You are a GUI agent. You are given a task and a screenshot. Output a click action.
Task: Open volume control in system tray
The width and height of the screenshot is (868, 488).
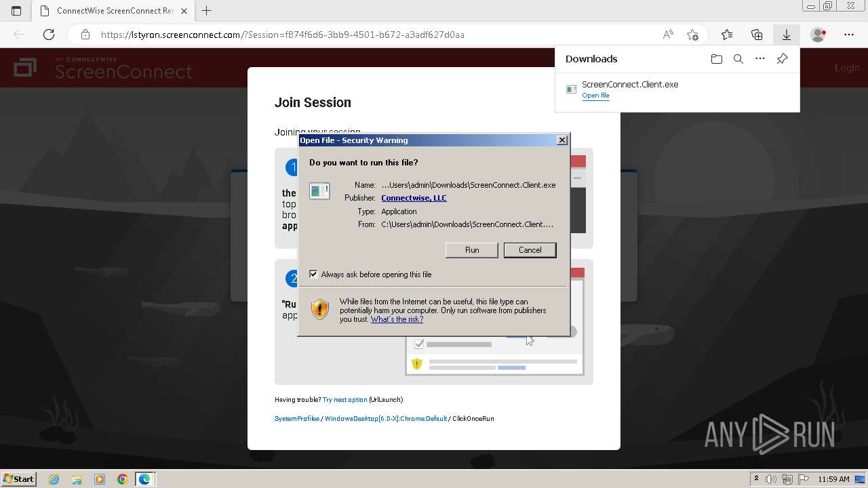pyautogui.click(x=771, y=479)
